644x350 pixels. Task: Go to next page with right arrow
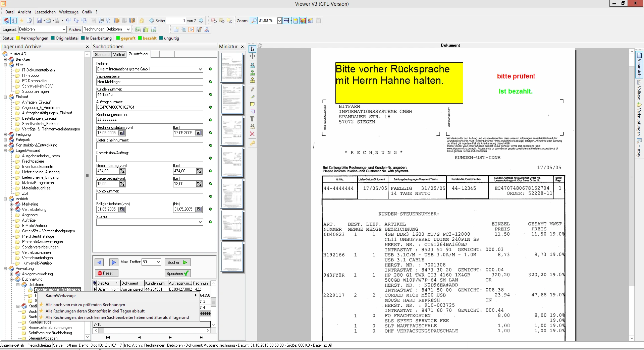(201, 20)
